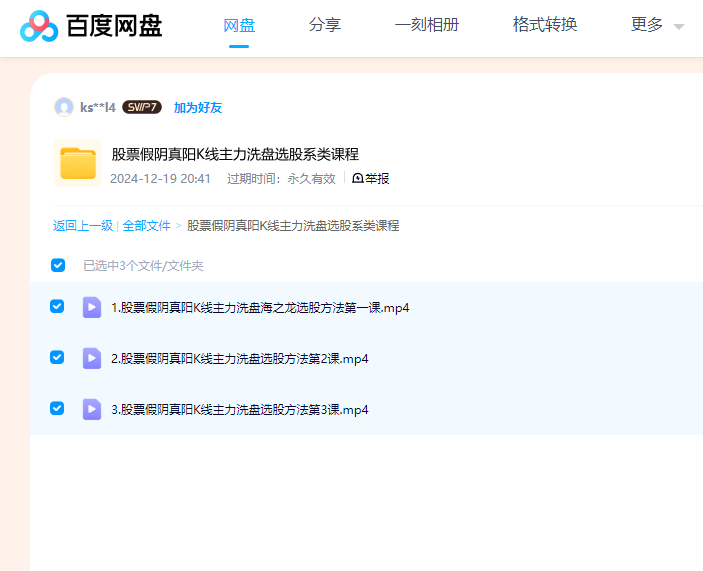Click the SVIP7 membership badge
Viewport: 703px width, 571px height.
(142, 107)
